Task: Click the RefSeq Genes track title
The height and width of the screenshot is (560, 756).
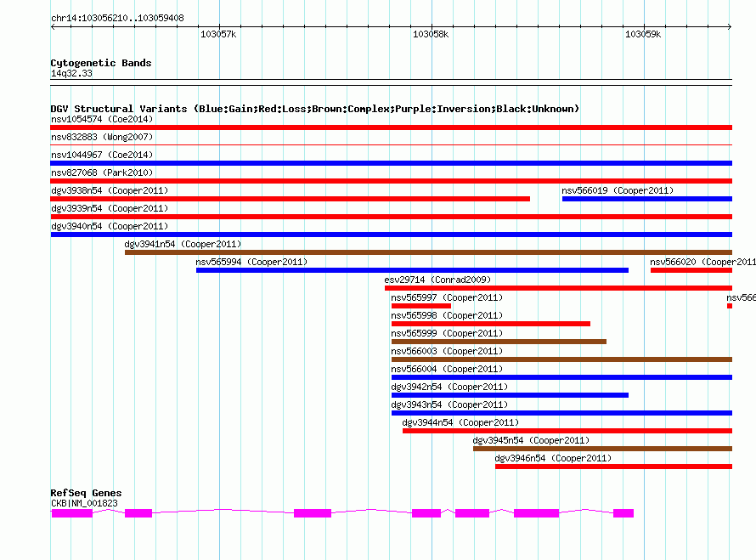Action: coord(86,493)
